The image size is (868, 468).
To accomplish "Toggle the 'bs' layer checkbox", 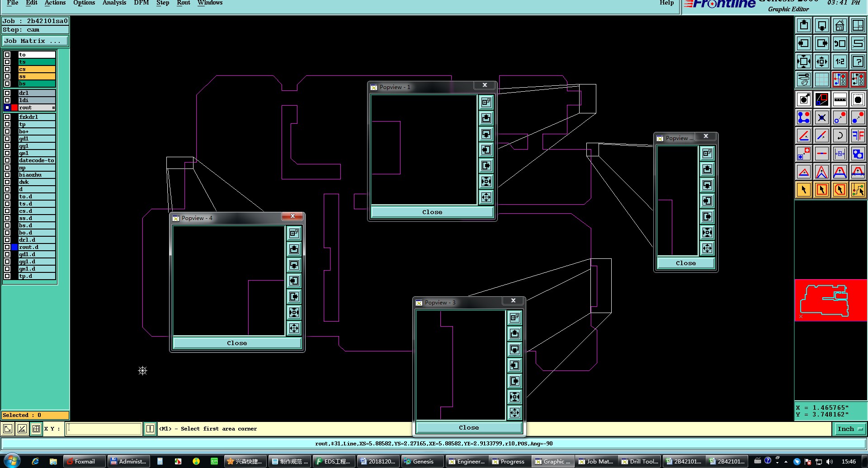I will tap(7, 84).
